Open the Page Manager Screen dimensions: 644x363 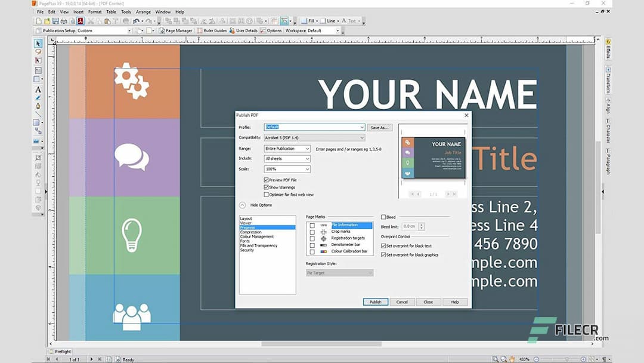point(176,30)
